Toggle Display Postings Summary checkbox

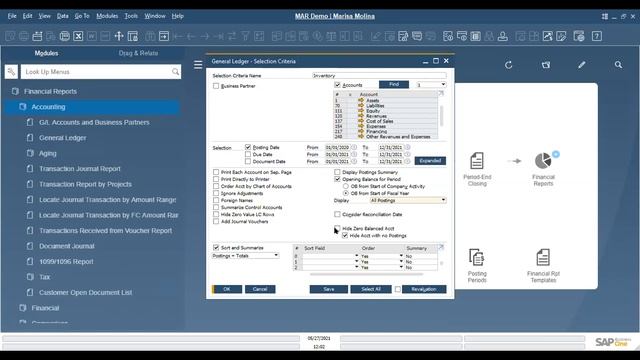(x=337, y=172)
